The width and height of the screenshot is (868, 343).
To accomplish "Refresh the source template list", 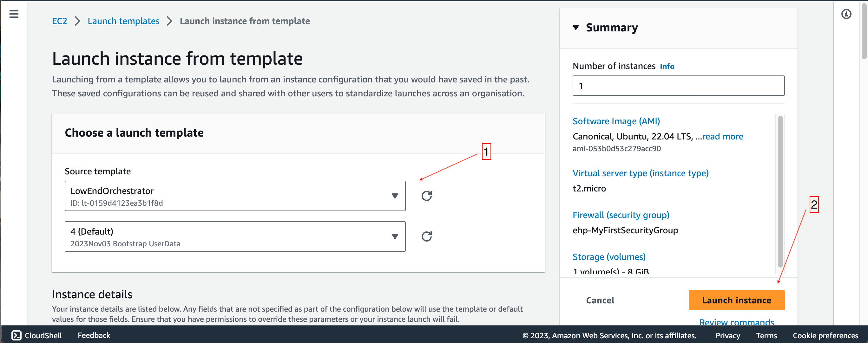I will coord(427,196).
